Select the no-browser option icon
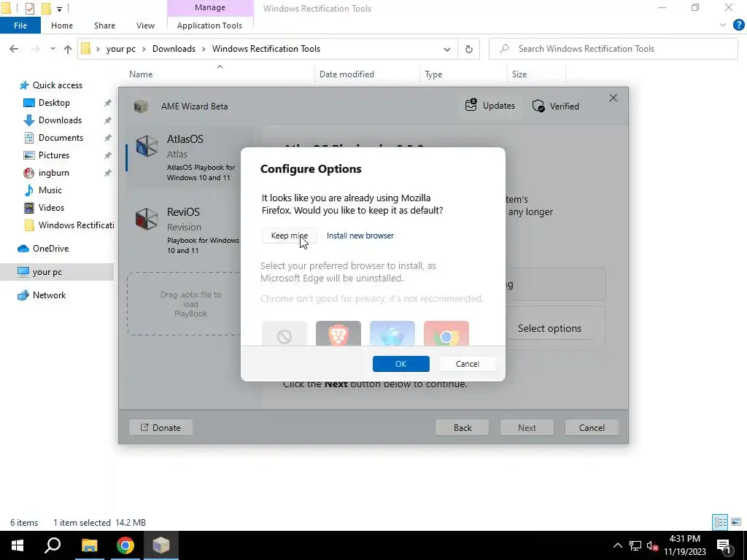747x560 pixels. pos(285,333)
